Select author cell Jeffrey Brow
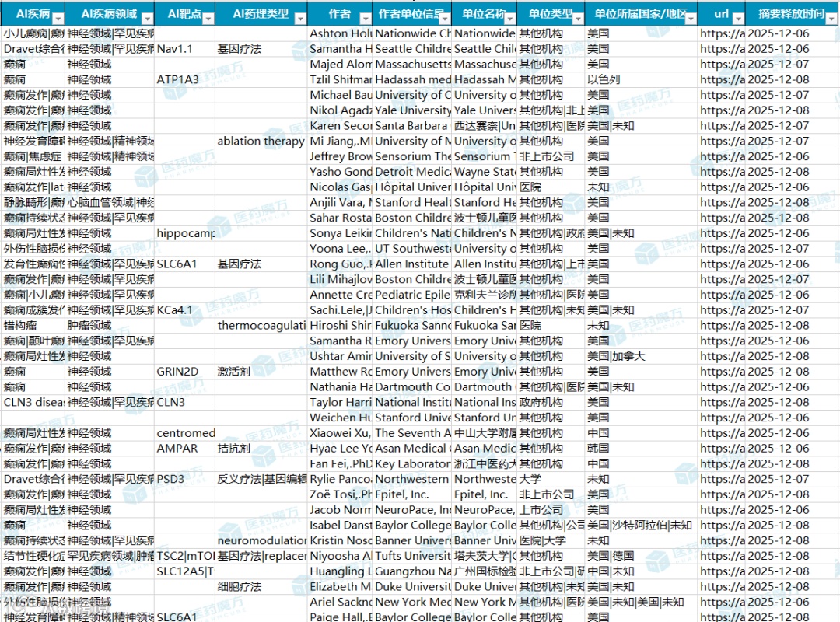The height and width of the screenshot is (622, 840). [340, 156]
